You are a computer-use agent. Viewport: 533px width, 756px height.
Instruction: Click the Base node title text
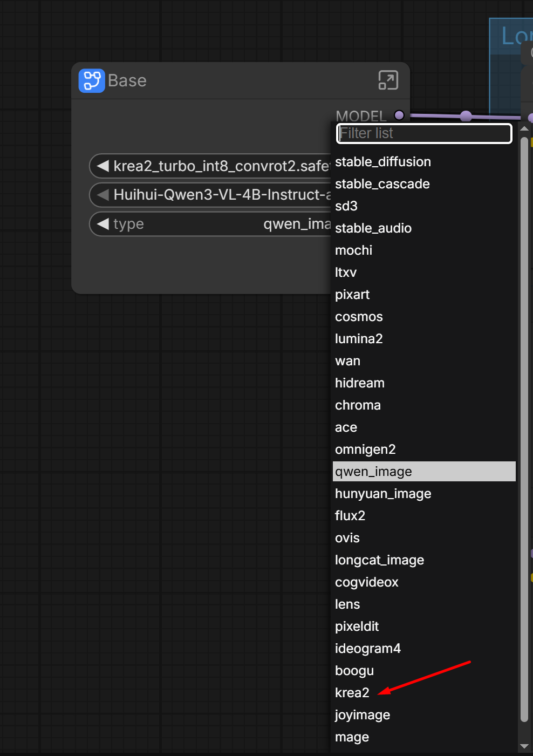click(x=127, y=81)
